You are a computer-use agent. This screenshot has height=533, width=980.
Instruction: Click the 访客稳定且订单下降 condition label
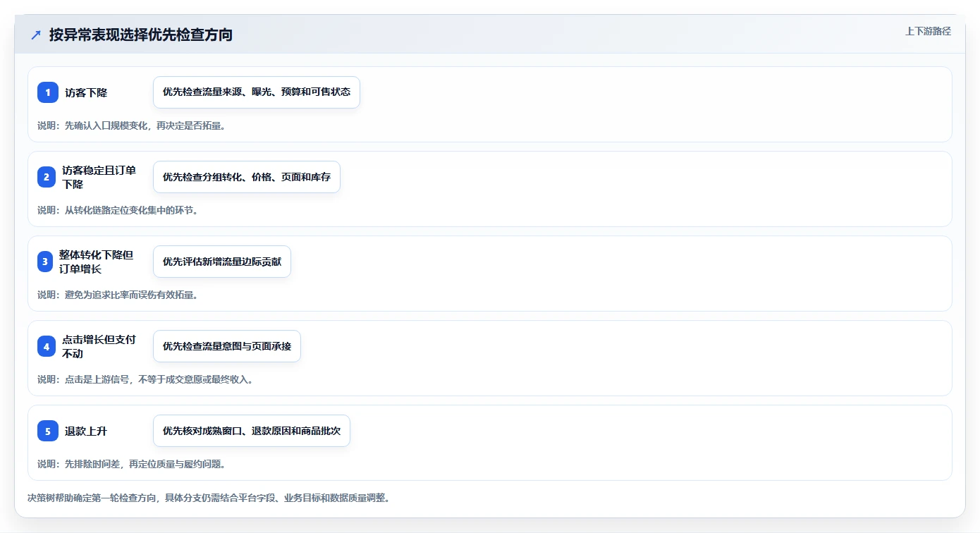click(x=99, y=177)
